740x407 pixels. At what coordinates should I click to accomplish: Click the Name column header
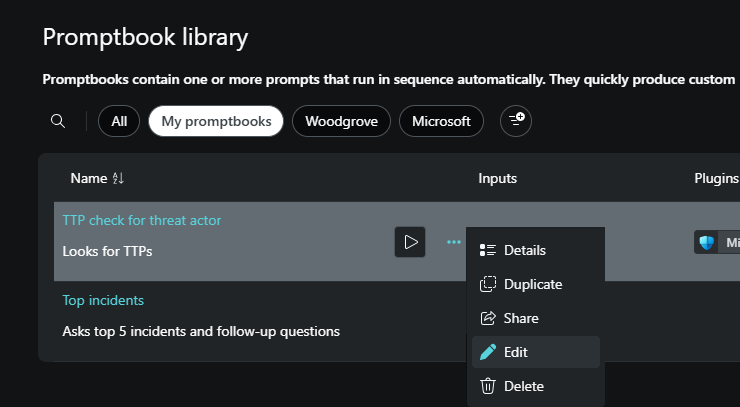(89, 178)
